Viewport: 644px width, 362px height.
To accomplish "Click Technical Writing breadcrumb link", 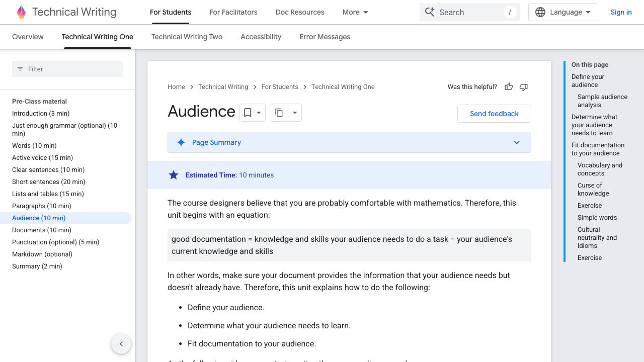I will pyautogui.click(x=223, y=87).
